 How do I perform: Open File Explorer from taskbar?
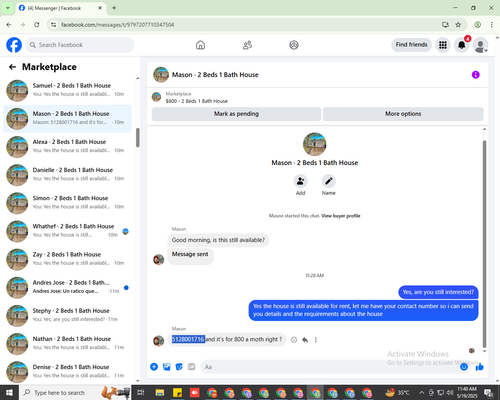click(160, 393)
